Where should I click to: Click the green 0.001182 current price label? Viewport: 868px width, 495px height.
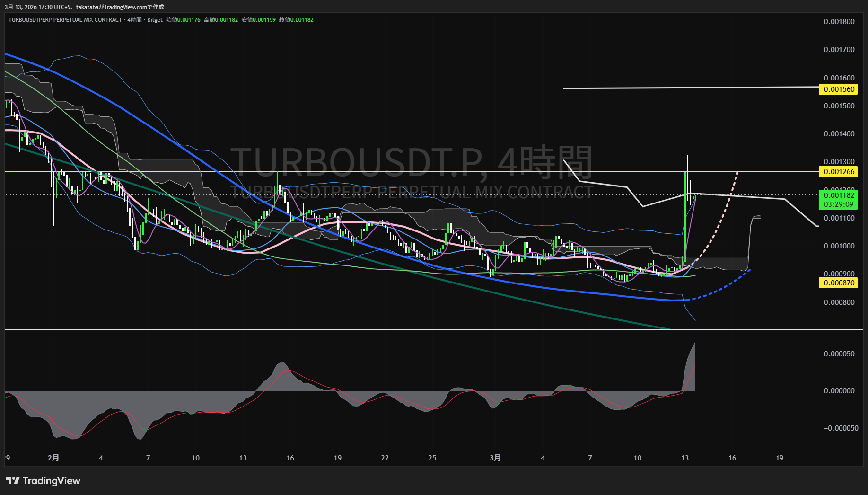(x=839, y=195)
